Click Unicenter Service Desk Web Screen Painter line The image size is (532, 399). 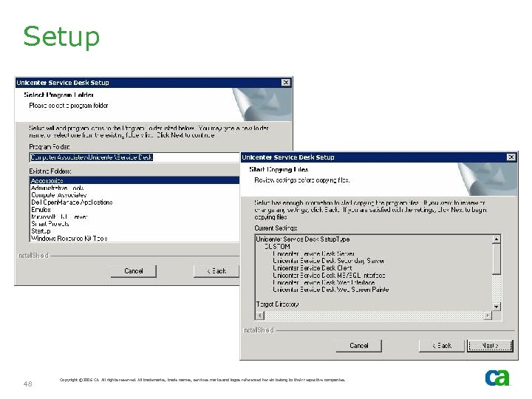(x=331, y=290)
